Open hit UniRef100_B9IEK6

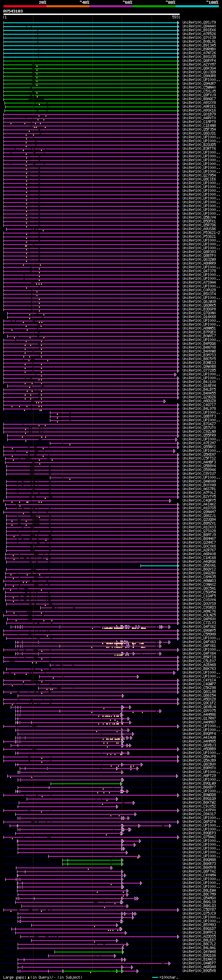(199, 30)
